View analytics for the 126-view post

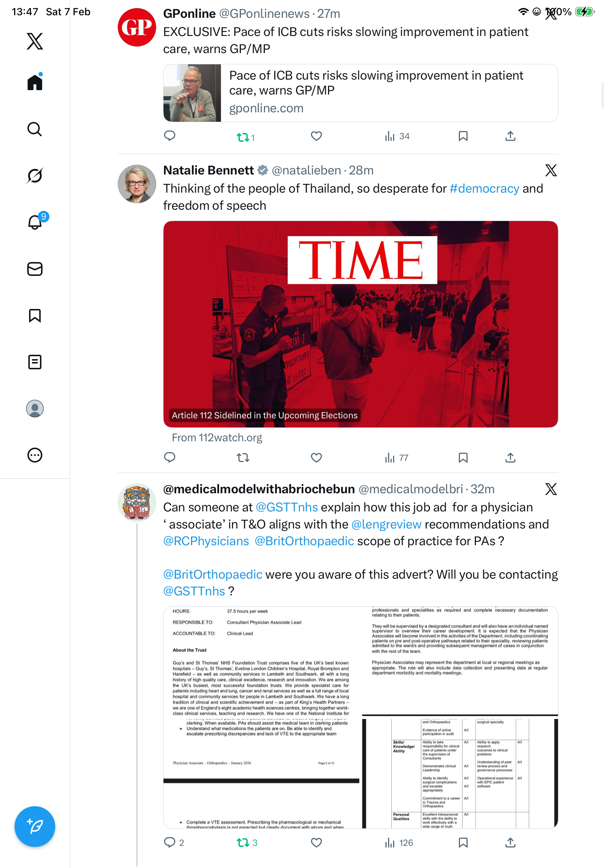coord(399,843)
